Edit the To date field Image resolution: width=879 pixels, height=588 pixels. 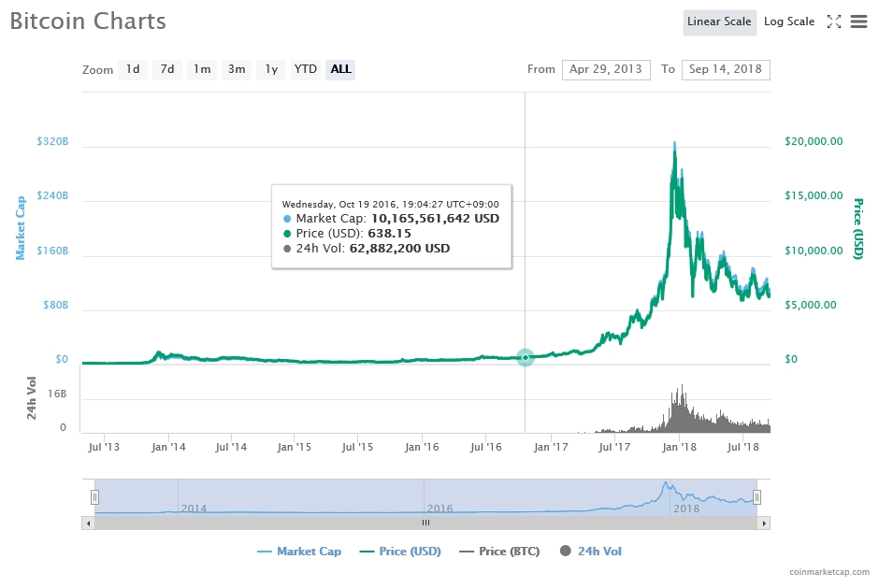point(726,69)
